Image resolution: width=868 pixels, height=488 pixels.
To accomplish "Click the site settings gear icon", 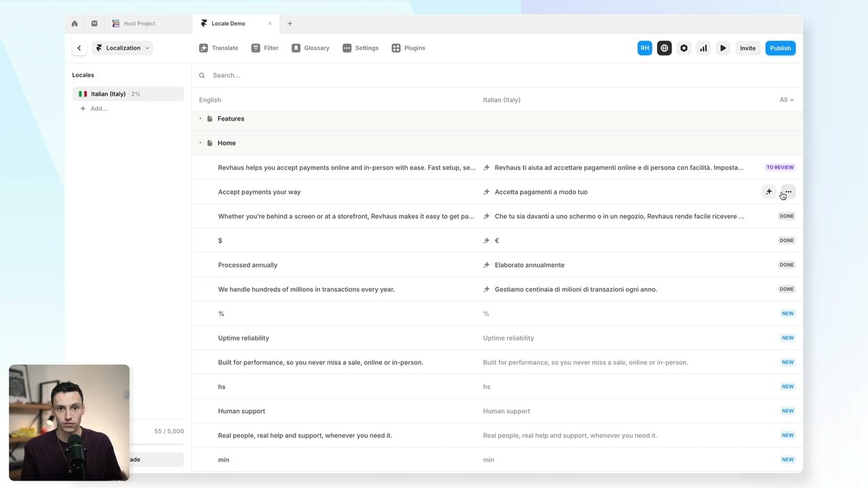I will (x=684, y=48).
